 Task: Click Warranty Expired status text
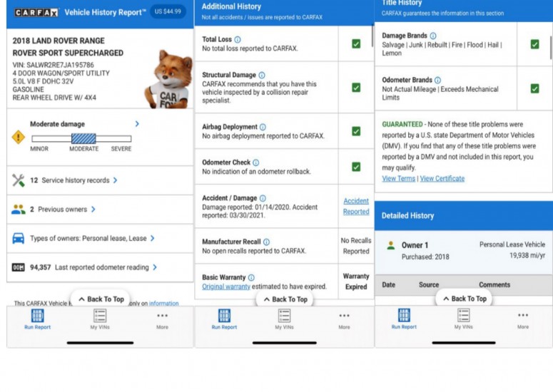[x=356, y=282]
